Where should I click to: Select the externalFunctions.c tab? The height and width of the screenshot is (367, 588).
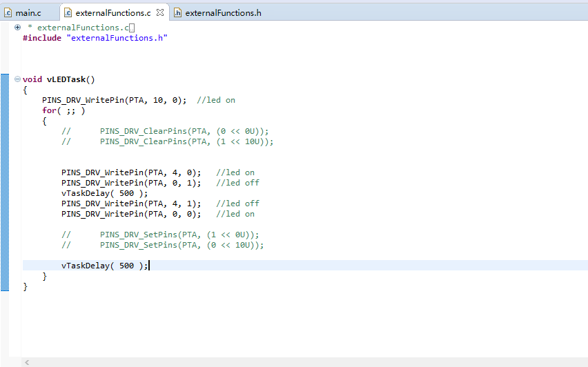point(113,12)
